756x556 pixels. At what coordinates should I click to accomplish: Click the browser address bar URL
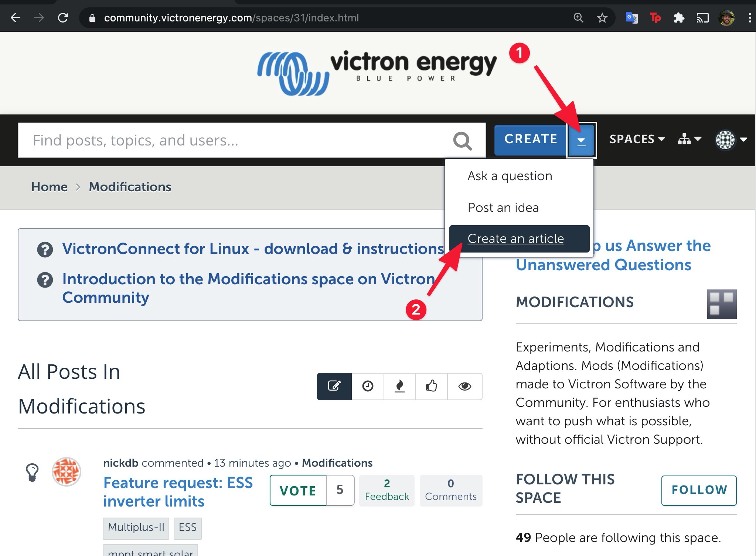coord(231,18)
